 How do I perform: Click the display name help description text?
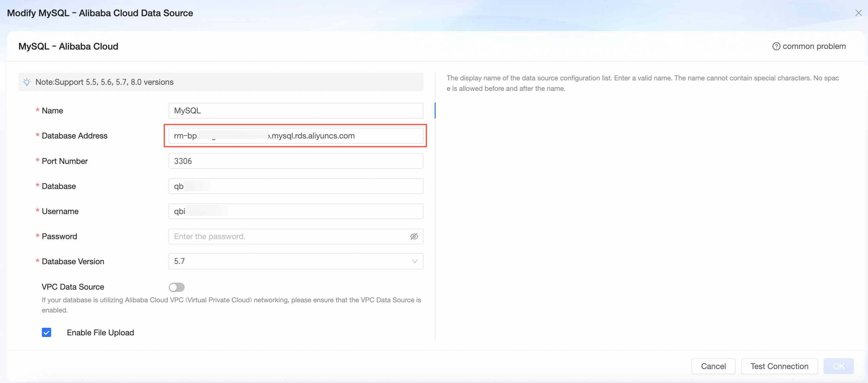click(x=642, y=83)
